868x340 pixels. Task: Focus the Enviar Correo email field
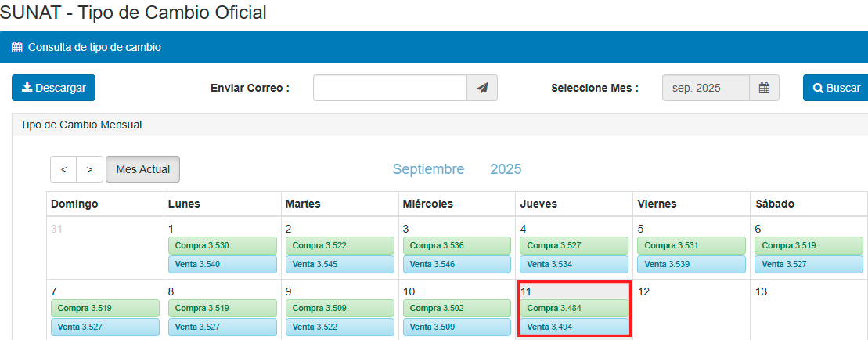coord(391,88)
